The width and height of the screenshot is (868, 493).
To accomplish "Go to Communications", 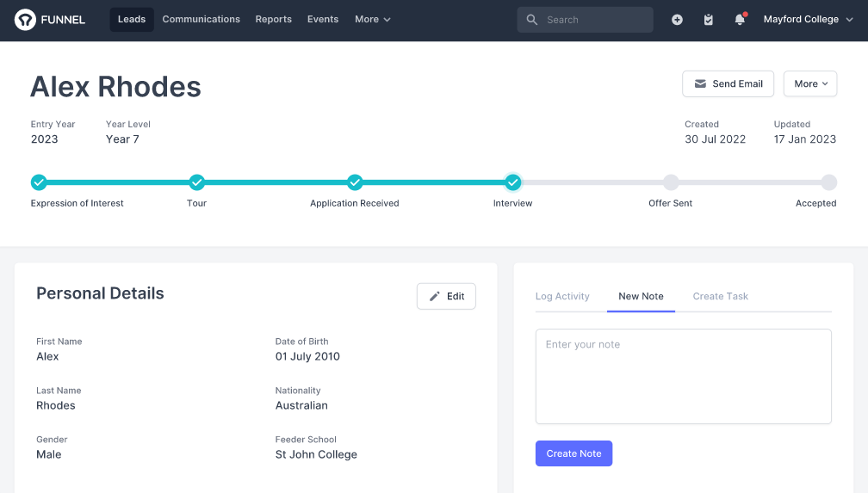I will coord(201,20).
